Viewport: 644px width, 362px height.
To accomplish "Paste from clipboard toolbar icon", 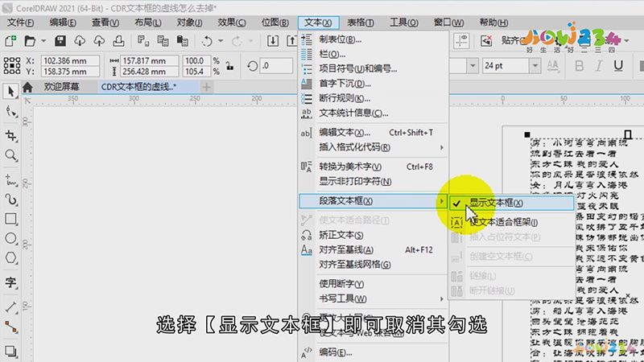I will pos(182,41).
